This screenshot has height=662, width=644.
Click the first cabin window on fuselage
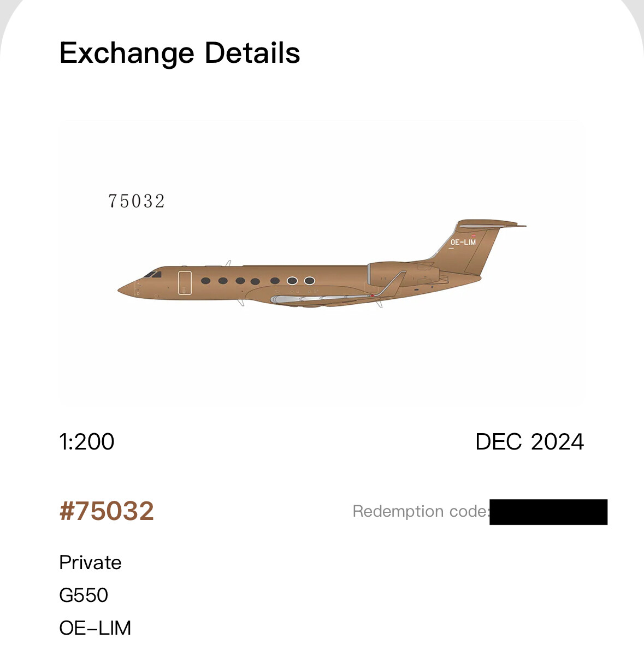tap(205, 281)
